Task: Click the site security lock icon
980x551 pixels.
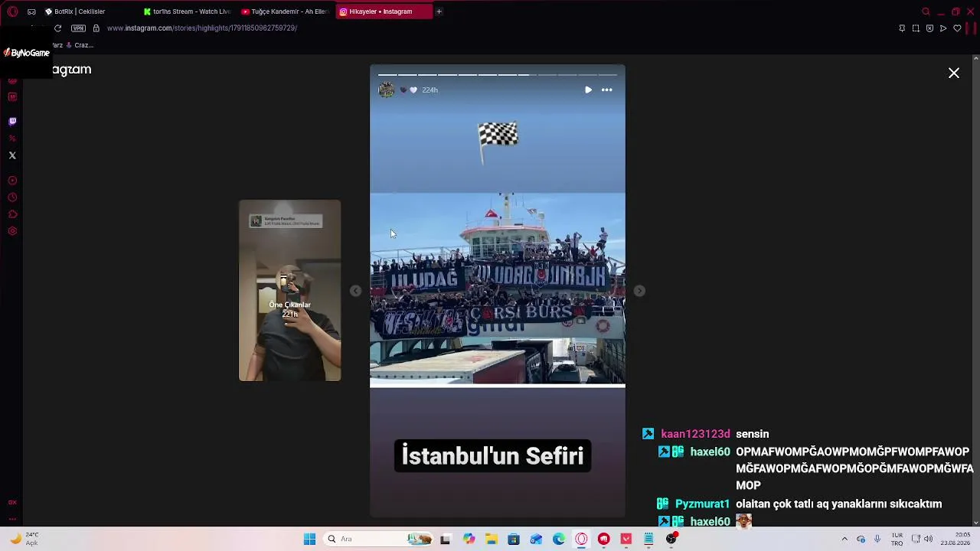Action: coord(96,28)
